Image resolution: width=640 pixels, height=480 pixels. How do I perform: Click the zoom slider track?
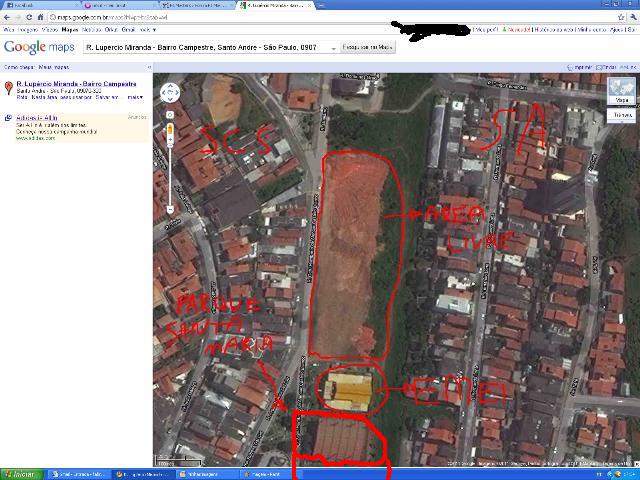pos(170,176)
